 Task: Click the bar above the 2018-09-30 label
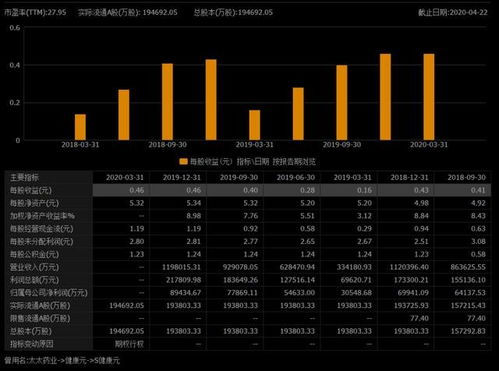[167, 102]
